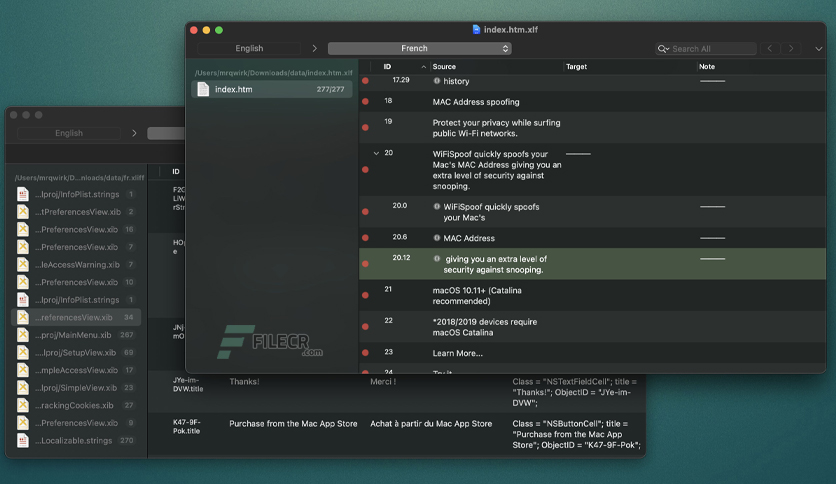Select "Purchase from the Mac App Store" source cell
This screenshot has width=836, height=484.
(293, 424)
